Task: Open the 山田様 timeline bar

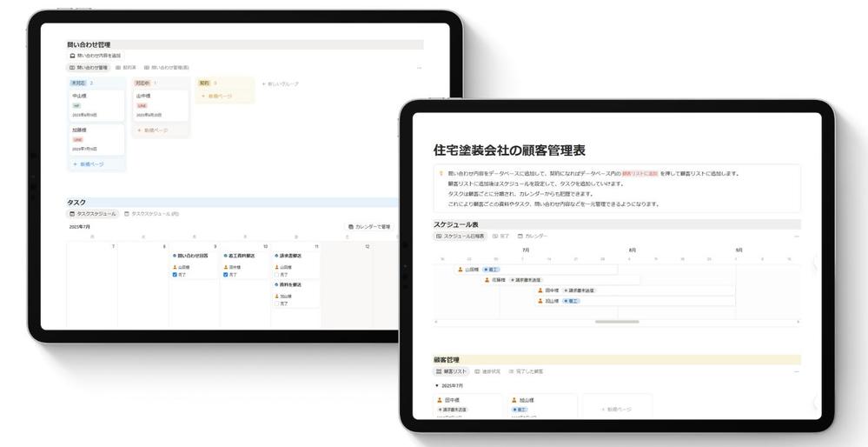Action: [536, 270]
